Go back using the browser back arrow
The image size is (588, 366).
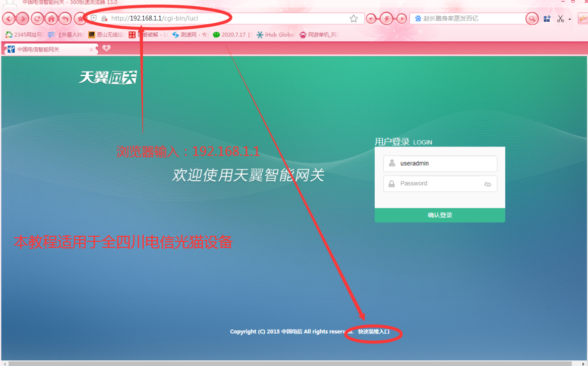click(9, 18)
